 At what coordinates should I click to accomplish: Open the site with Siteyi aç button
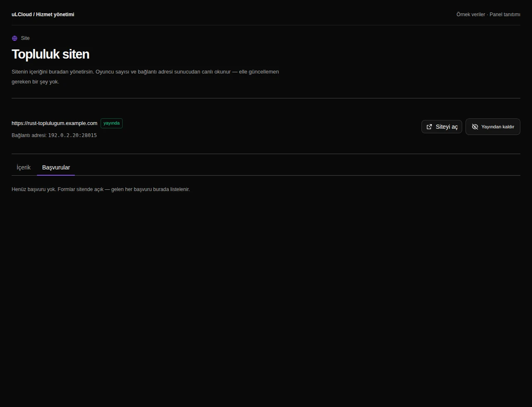(x=442, y=127)
